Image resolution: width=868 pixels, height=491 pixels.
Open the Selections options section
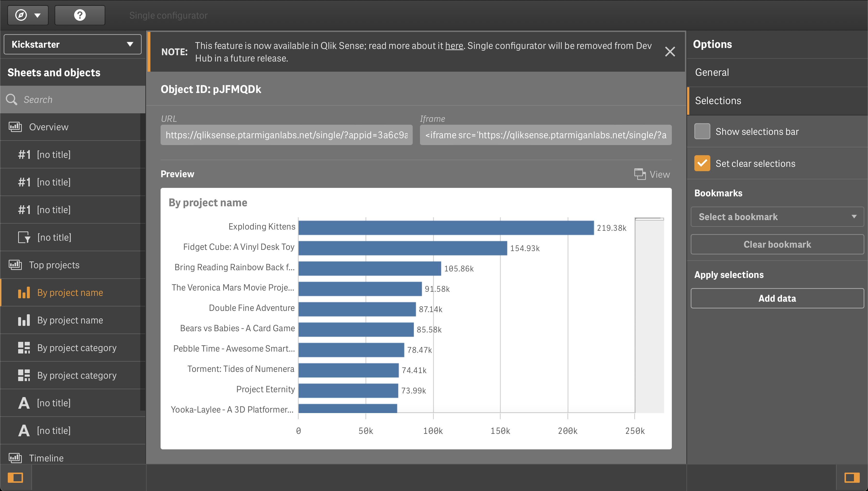click(718, 100)
